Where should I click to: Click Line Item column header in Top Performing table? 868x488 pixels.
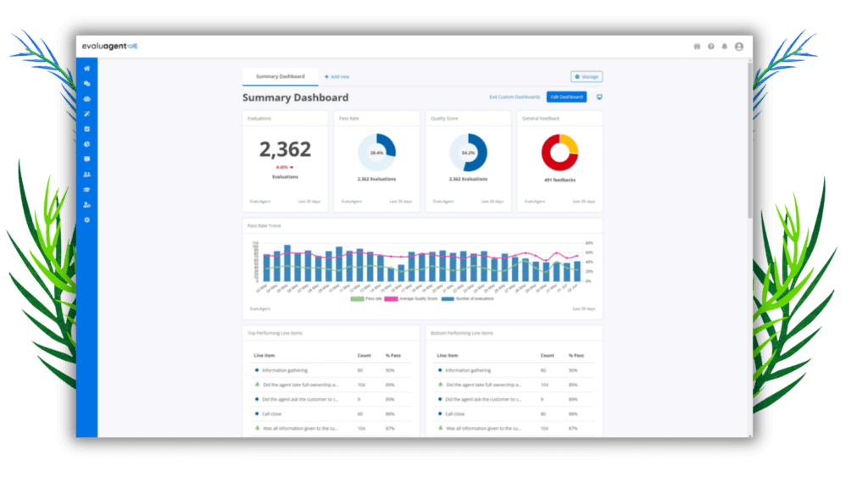tap(264, 355)
